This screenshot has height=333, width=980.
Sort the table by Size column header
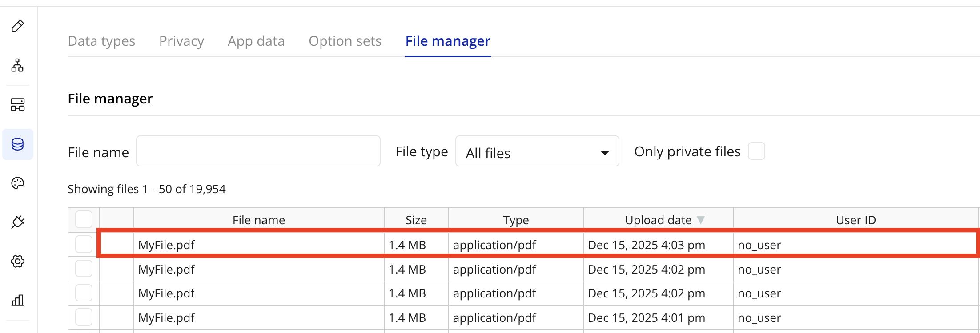click(416, 220)
